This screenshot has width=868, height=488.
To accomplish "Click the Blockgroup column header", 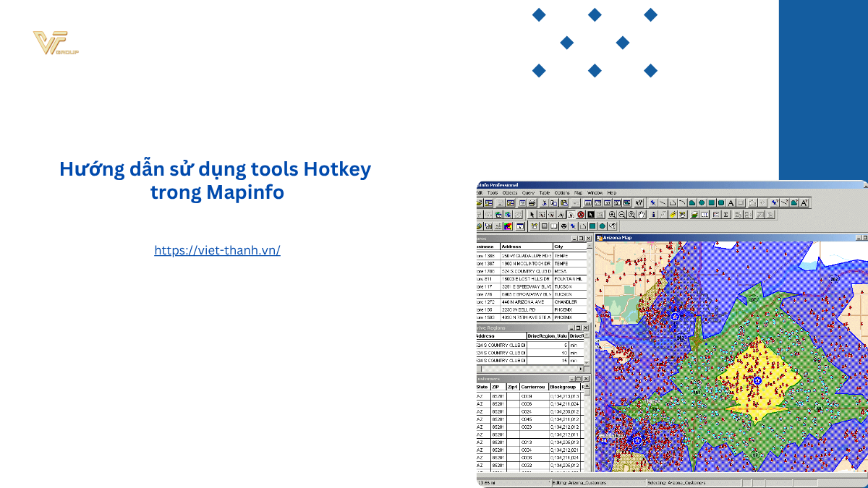I will 563,387.
